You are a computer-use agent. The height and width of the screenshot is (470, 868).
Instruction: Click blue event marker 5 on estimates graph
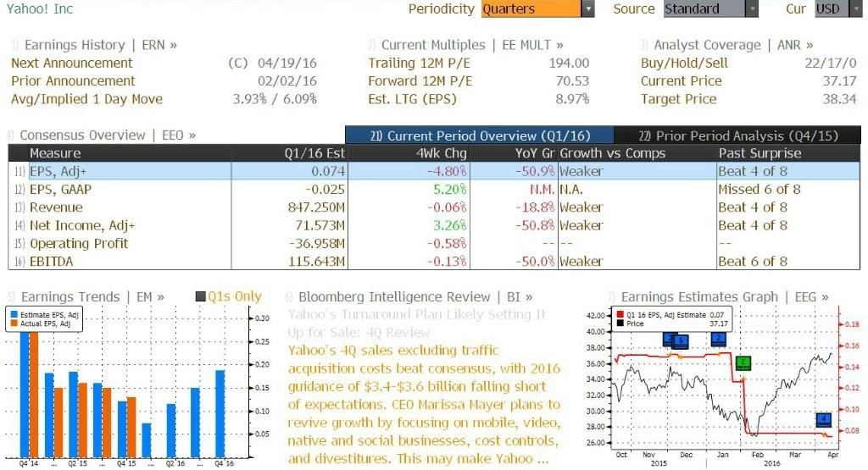[681, 342]
